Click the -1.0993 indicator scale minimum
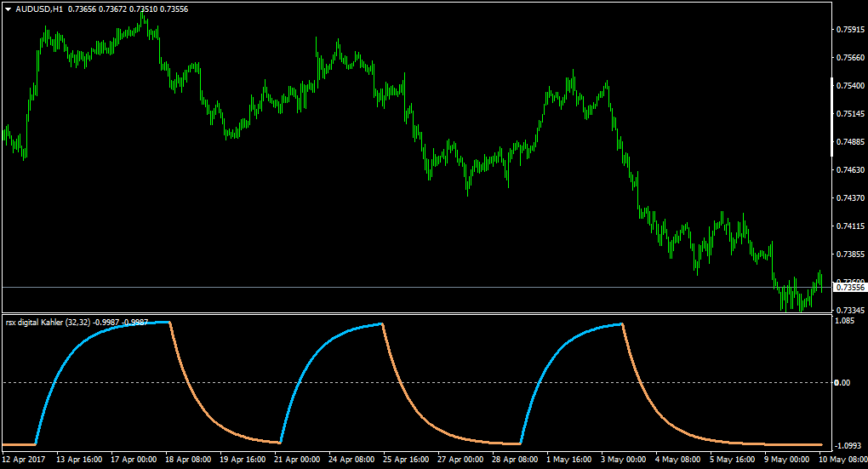The width and height of the screenshot is (868, 469). [x=848, y=446]
